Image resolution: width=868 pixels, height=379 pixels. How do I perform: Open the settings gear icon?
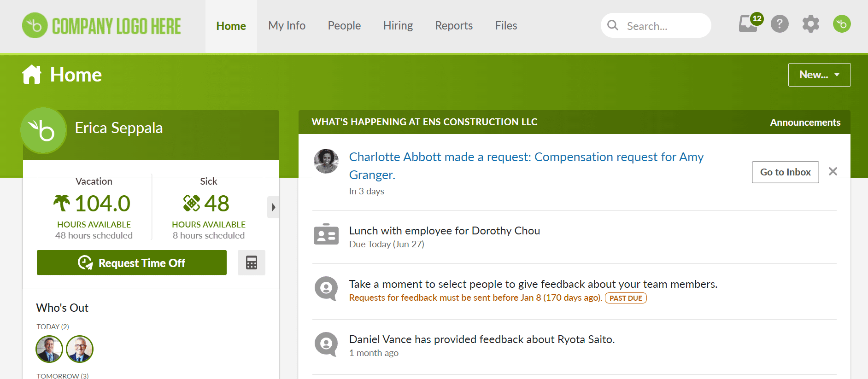pyautogui.click(x=810, y=24)
